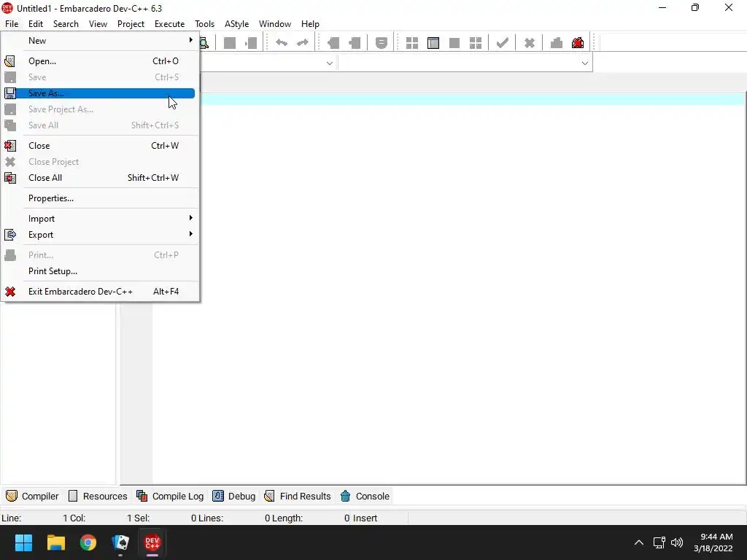Click the Profile bar-chart toolbar icon
Viewport: 747px width, 560px height.
pos(556,43)
